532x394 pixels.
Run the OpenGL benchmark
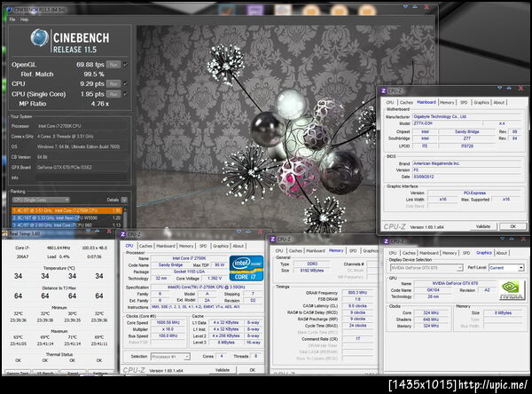tap(113, 65)
